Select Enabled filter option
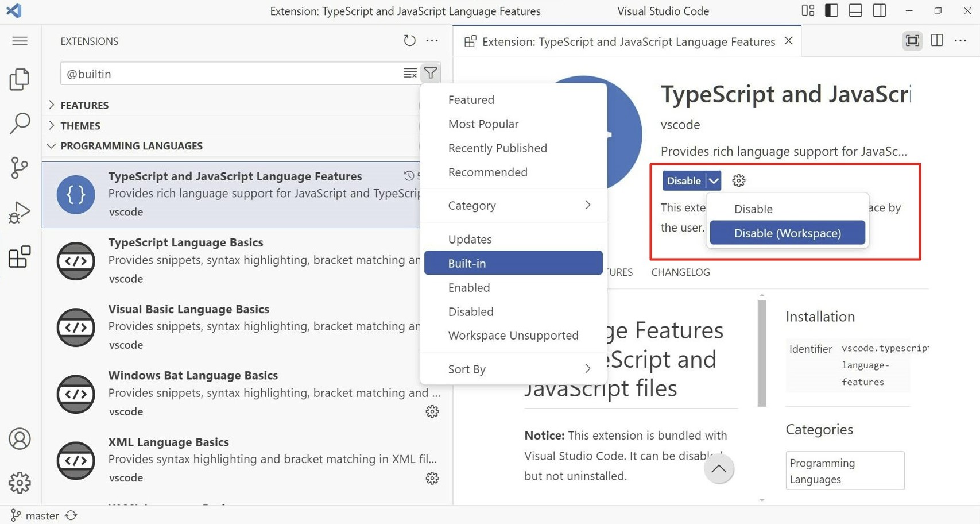The height and width of the screenshot is (524, 980). (513, 287)
